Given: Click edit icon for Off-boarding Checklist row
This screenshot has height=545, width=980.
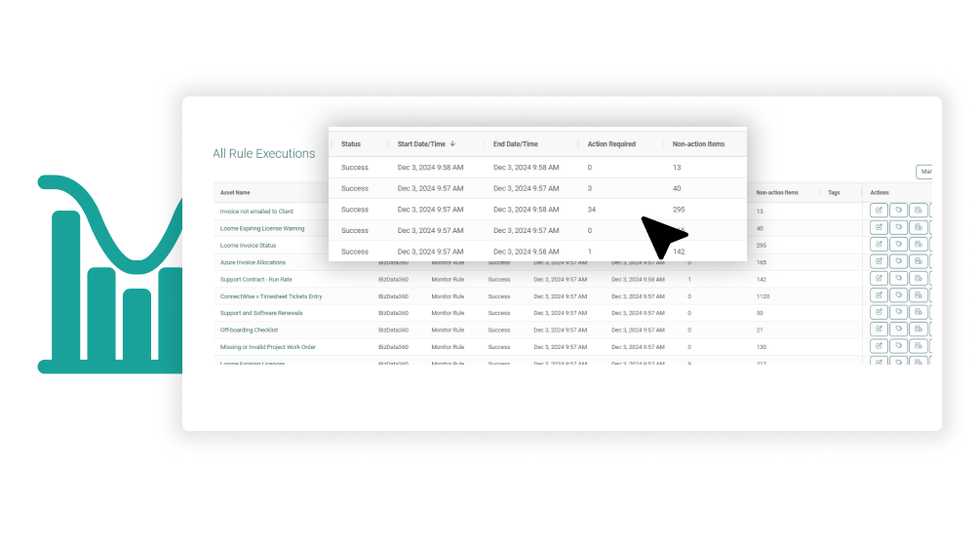Looking at the screenshot, I should 879,329.
